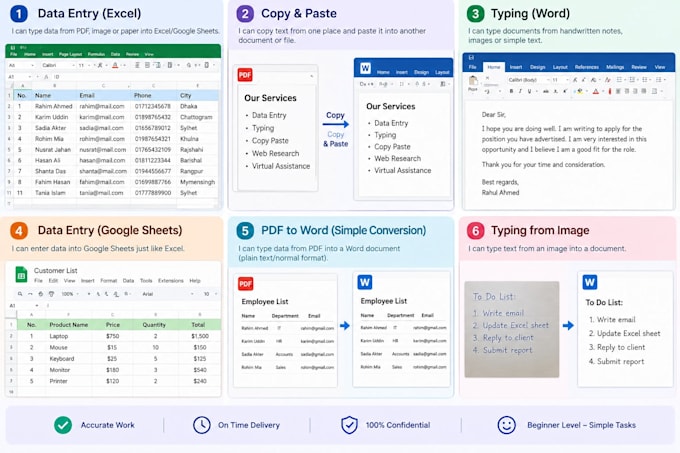Click the Rahim Ahmed cell in the Excel sheet

tap(54, 106)
